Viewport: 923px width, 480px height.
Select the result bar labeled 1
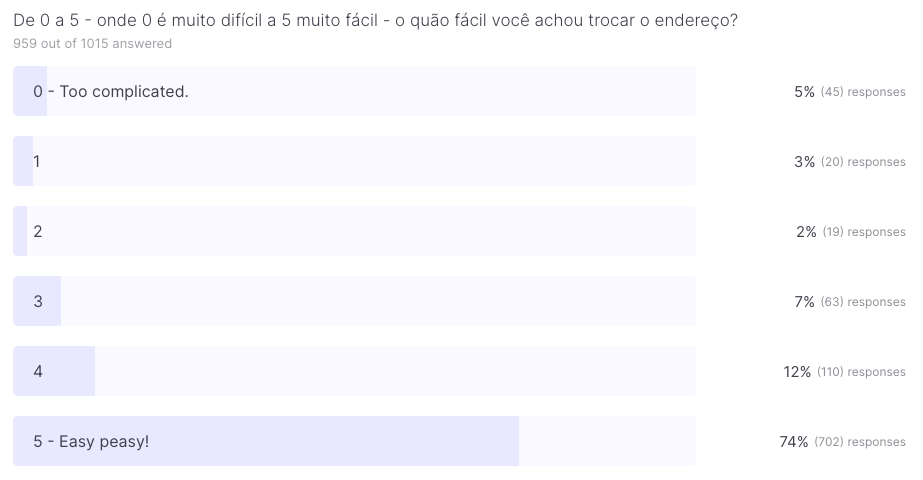[x=354, y=161]
